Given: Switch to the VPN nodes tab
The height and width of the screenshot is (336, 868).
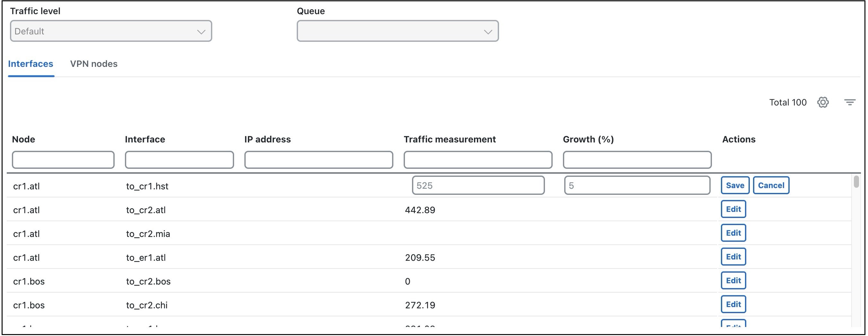Looking at the screenshot, I should tap(94, 64).
